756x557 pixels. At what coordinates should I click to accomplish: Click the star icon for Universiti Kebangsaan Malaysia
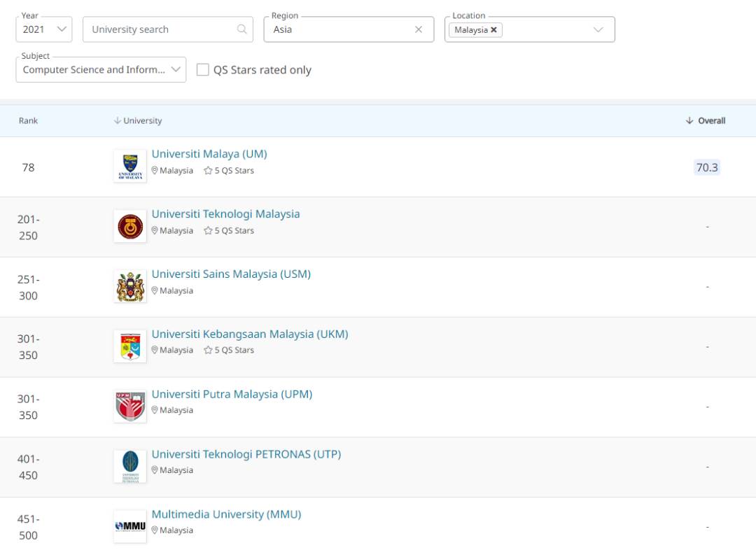208,351
